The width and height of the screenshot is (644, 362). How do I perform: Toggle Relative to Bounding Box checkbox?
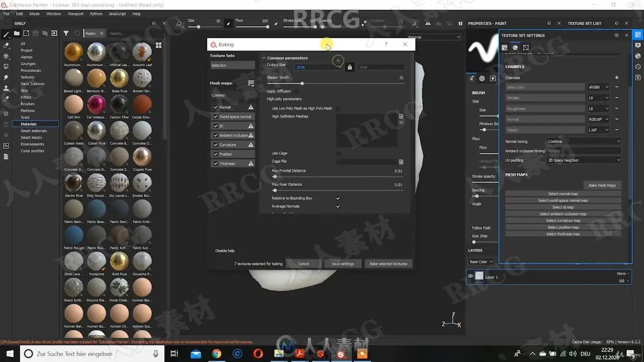(x=338, y=198)
